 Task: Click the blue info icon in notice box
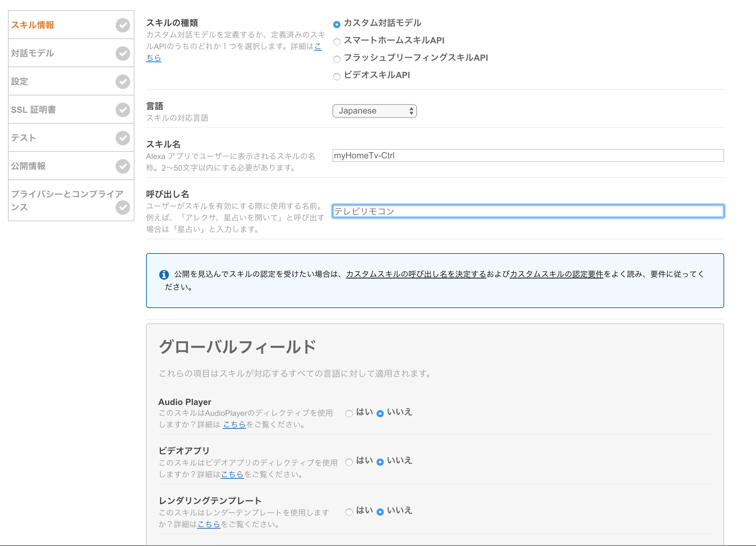(x=164, y=275)
